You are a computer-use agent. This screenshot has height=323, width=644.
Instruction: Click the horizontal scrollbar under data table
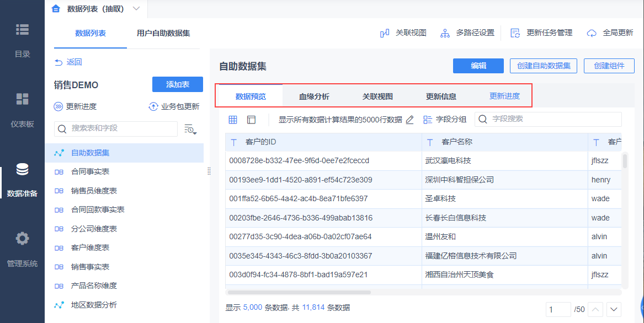pos(300,293)
